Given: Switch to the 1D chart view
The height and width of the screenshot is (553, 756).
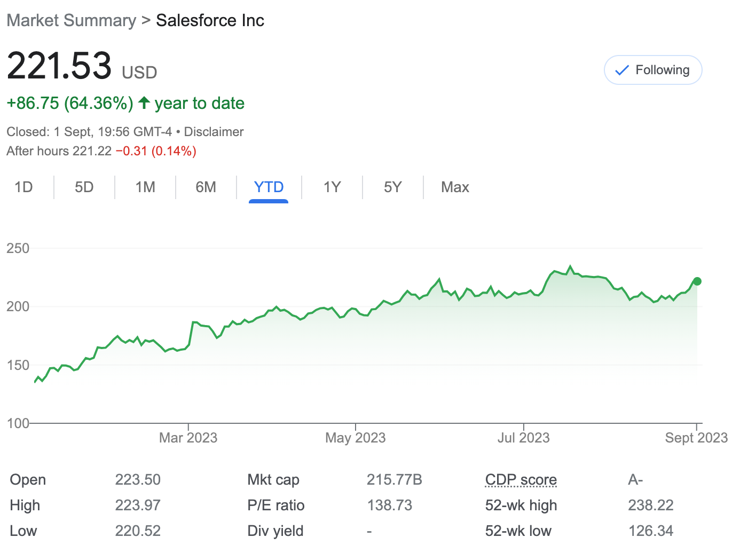Looking at the screenshot, I should [x=23, y=187].
